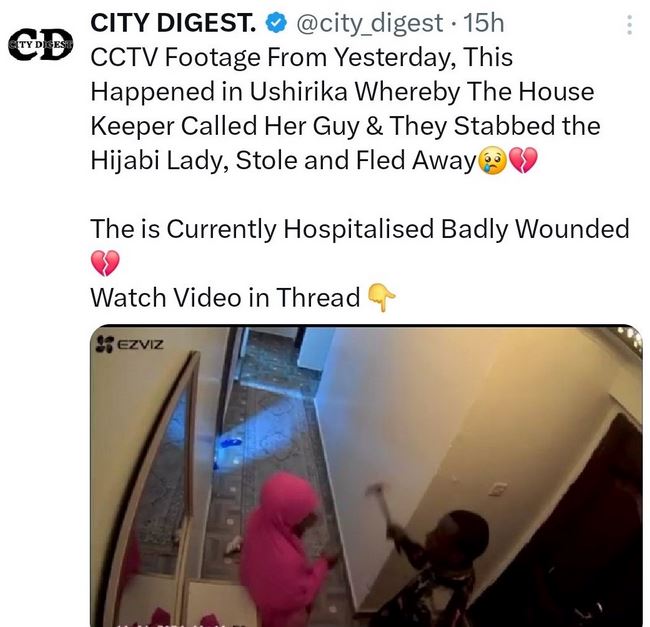Open the City Digest profile avatar
The width and height of the screenshot is (650, 627).
pyautogui.click(x=41, y=44)
